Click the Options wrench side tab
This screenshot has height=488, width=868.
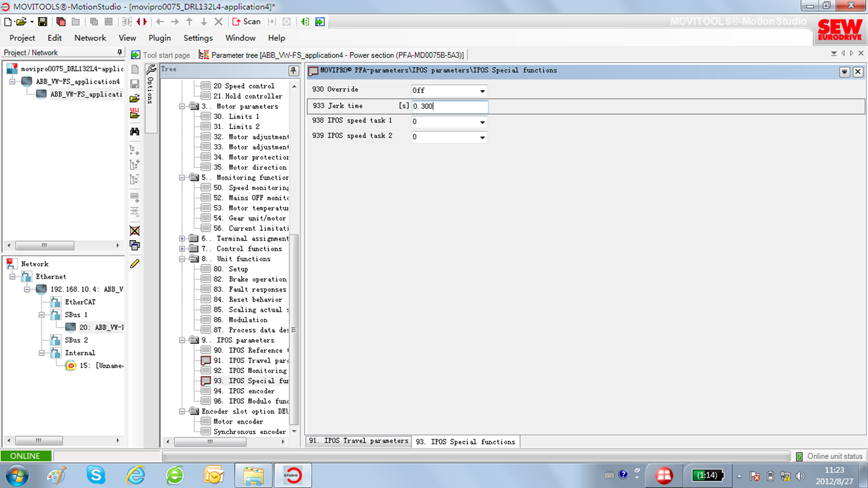pyautogui.click(x=151, y=85)
